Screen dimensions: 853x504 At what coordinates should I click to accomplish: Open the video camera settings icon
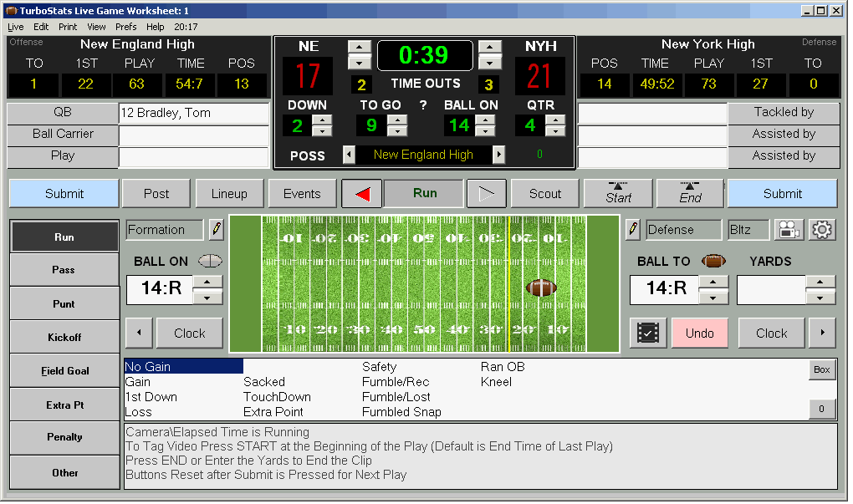click(789, 230)
